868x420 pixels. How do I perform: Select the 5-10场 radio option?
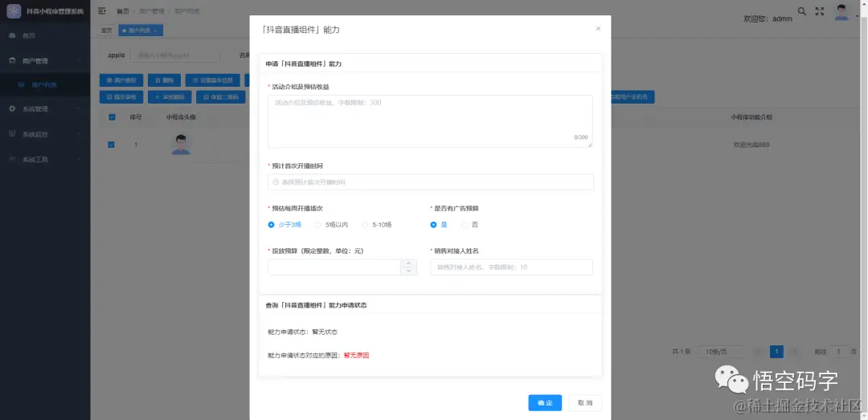point(376,225)
